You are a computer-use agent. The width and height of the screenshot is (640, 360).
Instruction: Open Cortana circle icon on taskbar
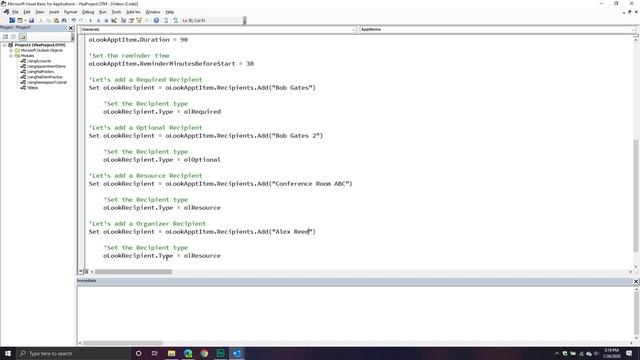point(138,353)
